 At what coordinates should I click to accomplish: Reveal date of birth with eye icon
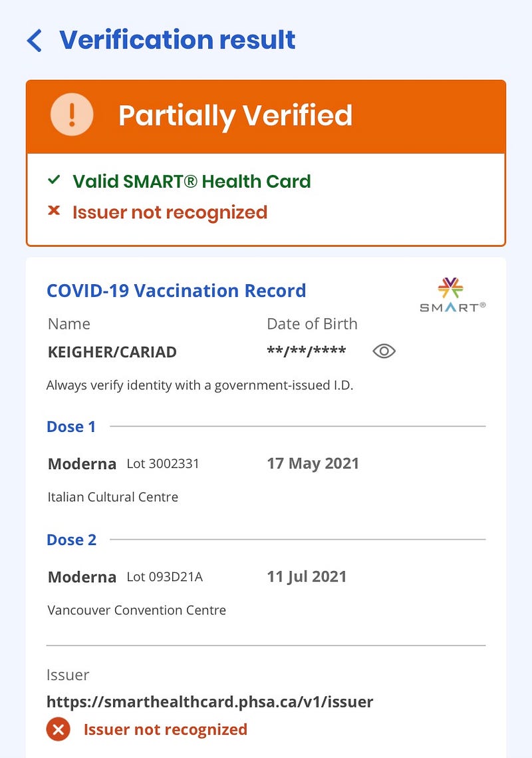(x=384, y=351)
